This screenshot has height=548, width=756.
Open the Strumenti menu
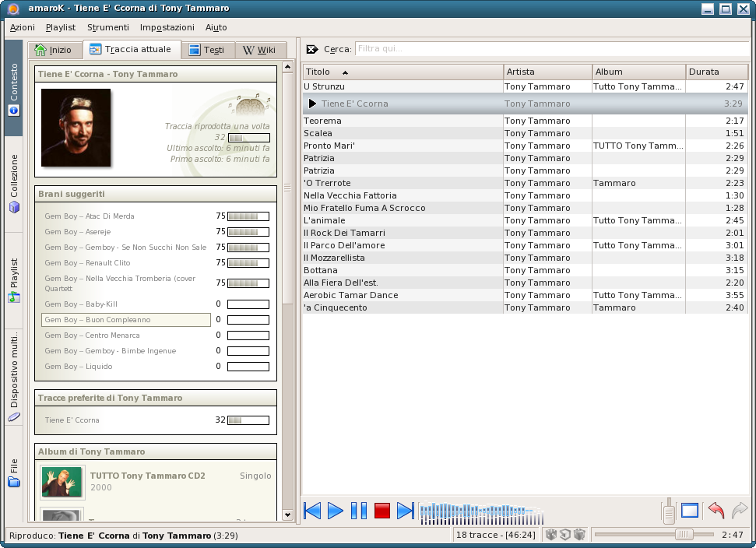(x=108, y=27)
